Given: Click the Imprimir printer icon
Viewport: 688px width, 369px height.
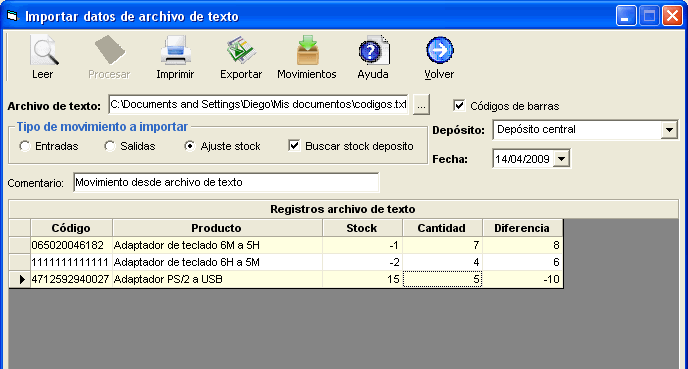Looking at the screenshot, I should click(175, 50).
